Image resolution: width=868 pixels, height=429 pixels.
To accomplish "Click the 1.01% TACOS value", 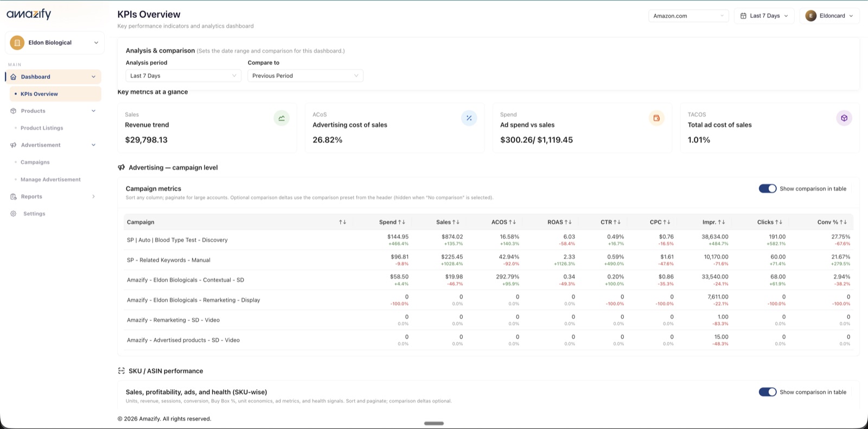I will pos(699,140).
